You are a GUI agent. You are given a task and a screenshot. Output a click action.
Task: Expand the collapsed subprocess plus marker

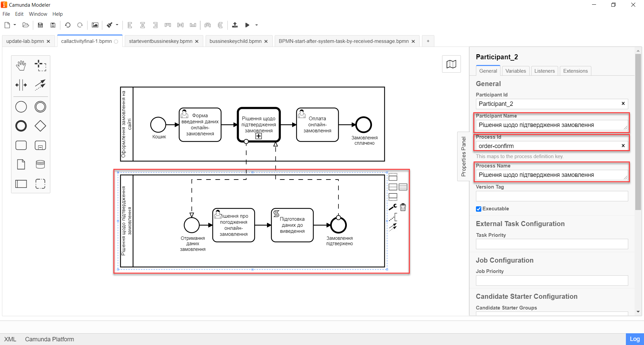point(259,136)
